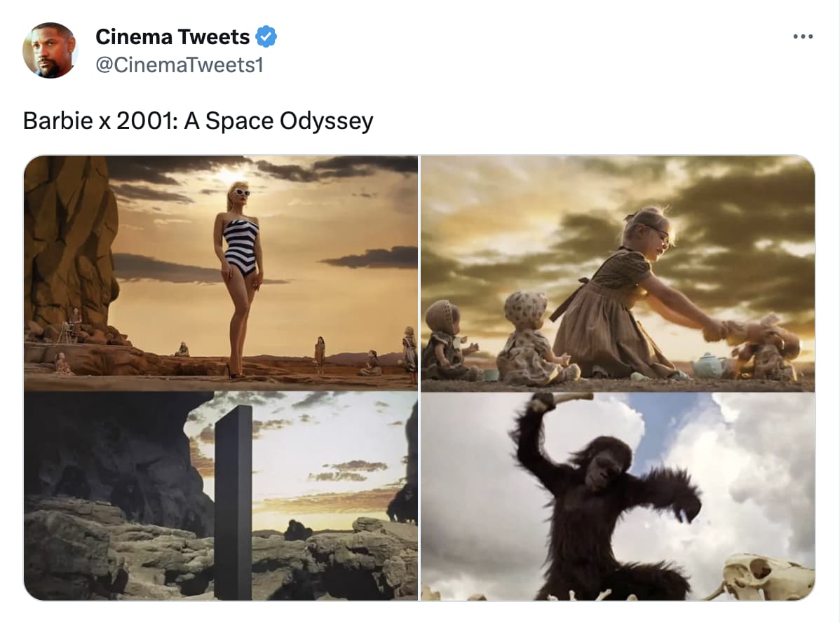This screenshot has width=840, height=623.
Task: Click the blue verified badge beside Cinema Tweets
Action: (x=266, y=36)
